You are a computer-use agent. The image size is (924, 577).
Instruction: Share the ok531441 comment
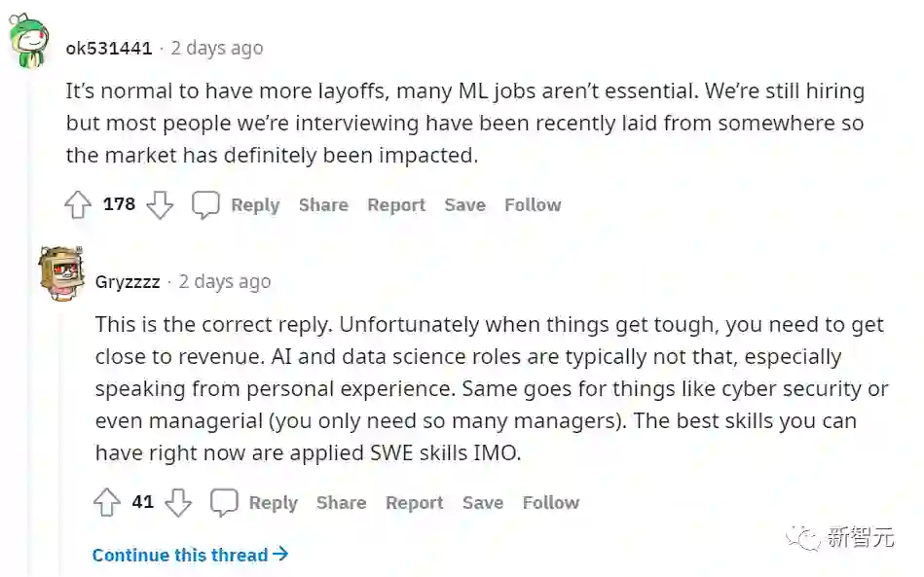tap(323, 205)
